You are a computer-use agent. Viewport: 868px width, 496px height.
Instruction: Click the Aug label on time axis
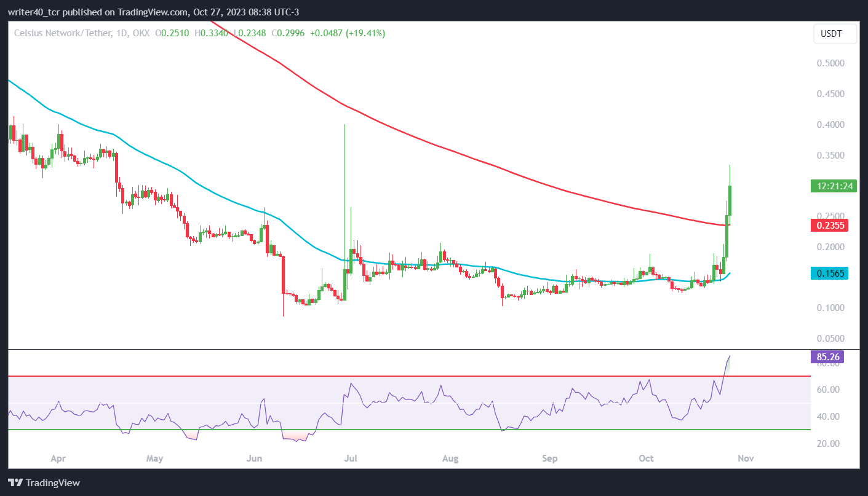tap(451, 459)
